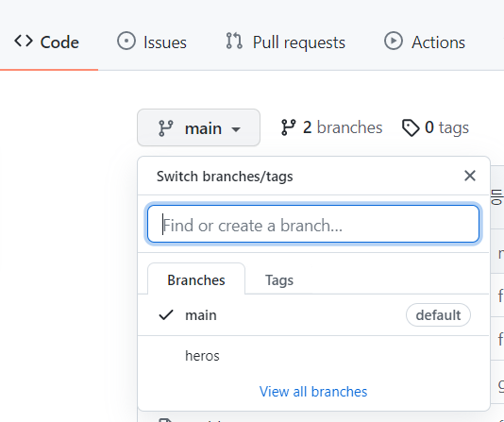The width and height of the screenshot is (504, 422).
Task: Open the Code tab
Action: pos(46,42)
